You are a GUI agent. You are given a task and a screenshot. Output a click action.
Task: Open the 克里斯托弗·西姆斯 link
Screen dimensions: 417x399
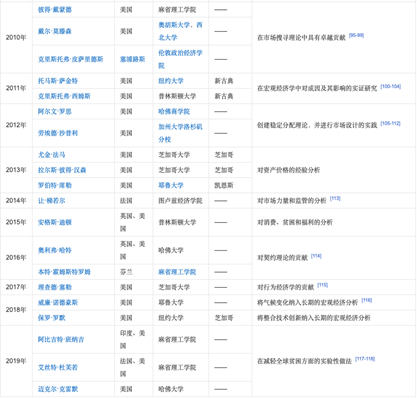[x=64, y=96]
